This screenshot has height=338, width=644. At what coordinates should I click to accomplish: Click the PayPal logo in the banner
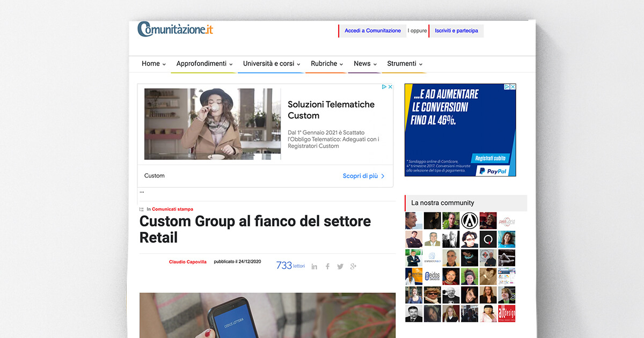(493, 171)
